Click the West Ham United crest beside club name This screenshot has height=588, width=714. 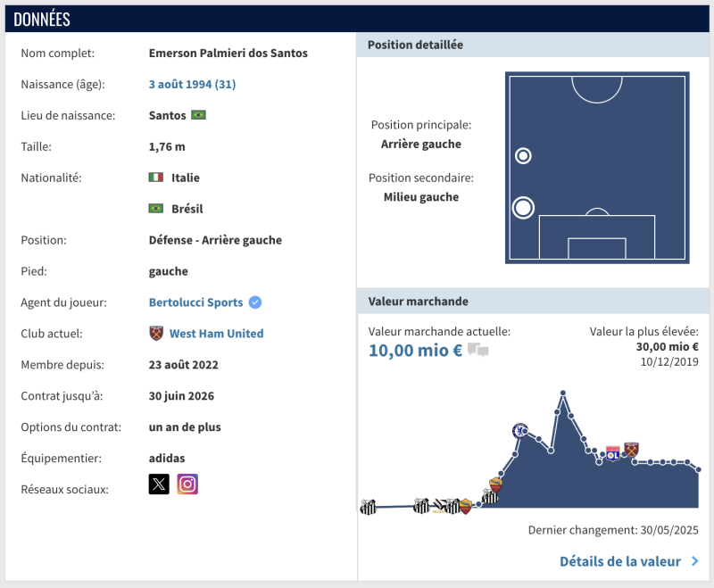(x=156, y=333)
